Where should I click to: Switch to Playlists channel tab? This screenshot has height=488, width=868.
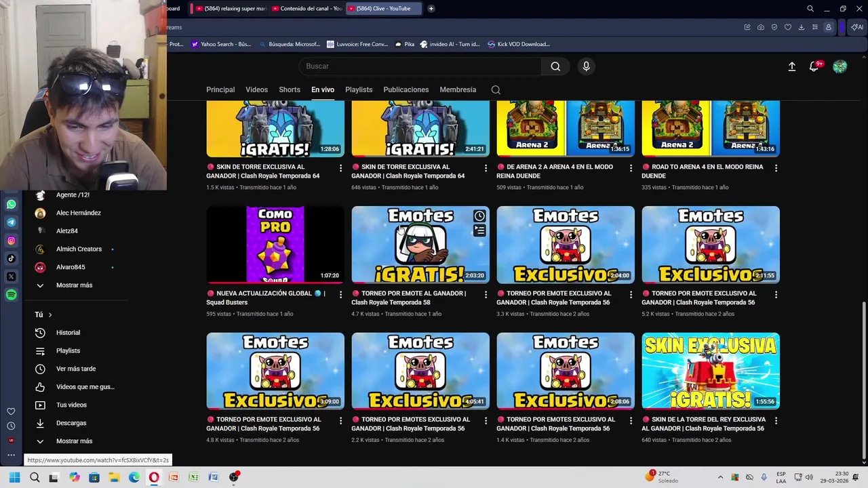[359, 89]
